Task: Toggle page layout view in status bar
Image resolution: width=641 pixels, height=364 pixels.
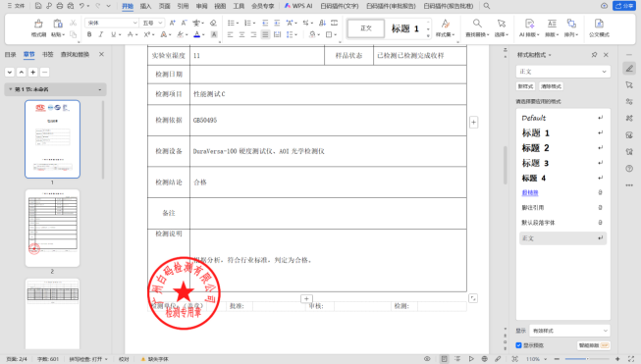Action: coord(444,359)
